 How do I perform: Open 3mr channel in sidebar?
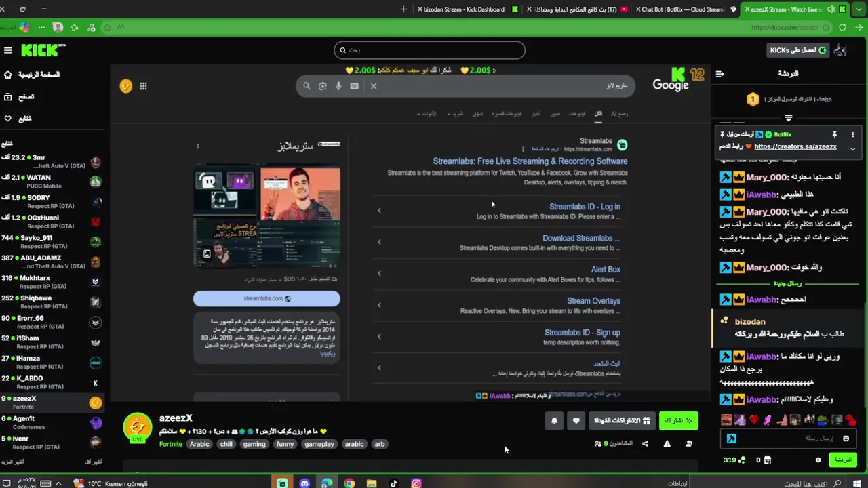[51, 162]
